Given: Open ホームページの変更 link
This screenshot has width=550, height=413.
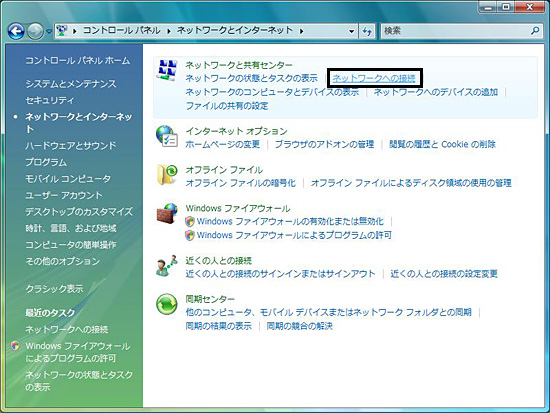Looking at the screenshot, I should 223,144.
